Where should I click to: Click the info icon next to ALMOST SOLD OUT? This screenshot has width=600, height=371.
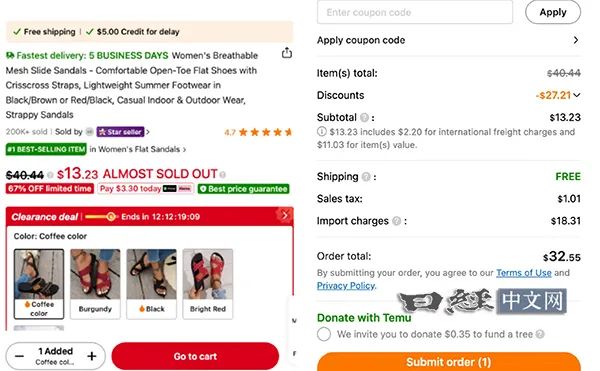click(x=223, y=174)
